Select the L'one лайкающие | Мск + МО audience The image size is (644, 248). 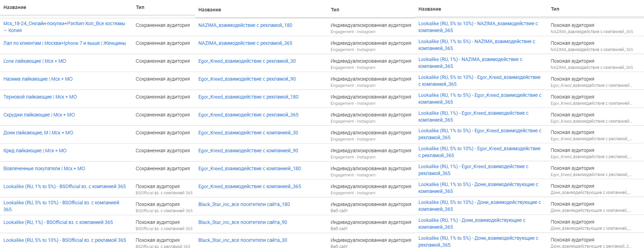click(35, 61)
